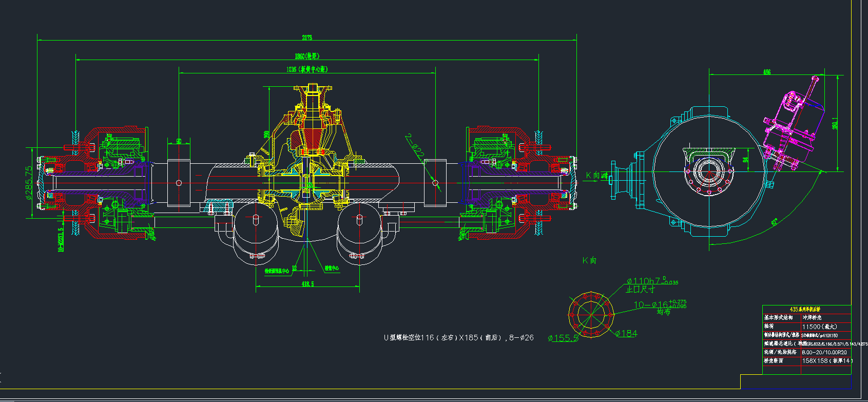Click the left spring seat center hole

pyautogui.click(x=179, y=183)
